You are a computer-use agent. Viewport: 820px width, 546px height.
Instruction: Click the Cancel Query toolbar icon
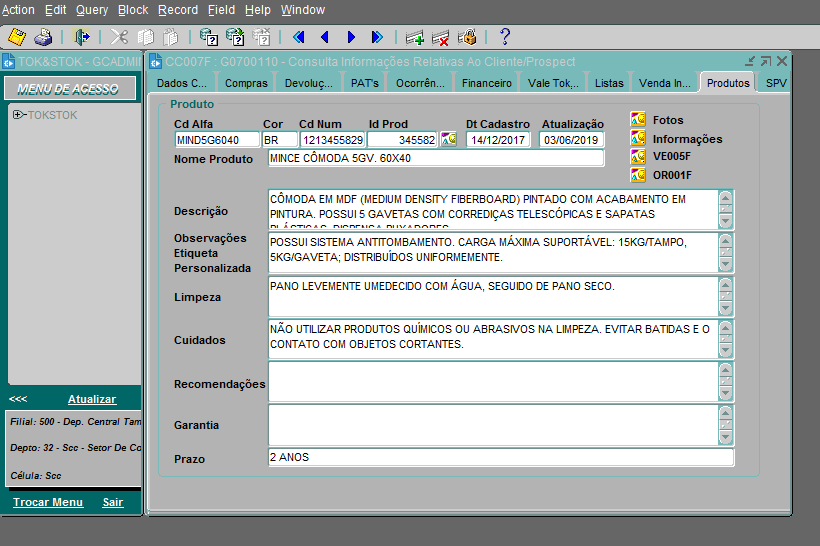point(261,37)
